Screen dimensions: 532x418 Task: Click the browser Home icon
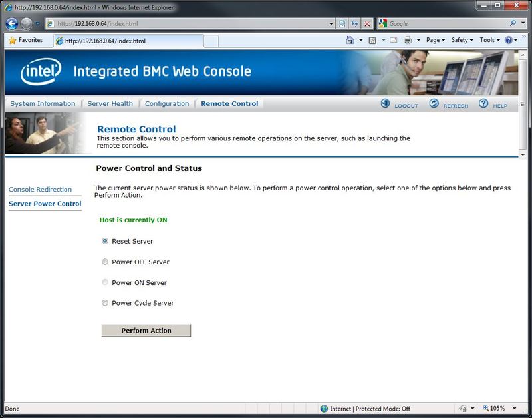coord(350,40)
